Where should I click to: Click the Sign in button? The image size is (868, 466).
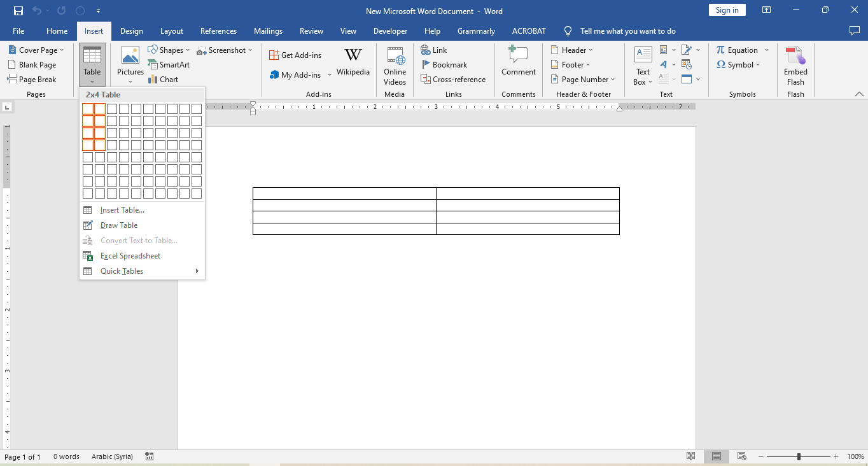point(727,10)
